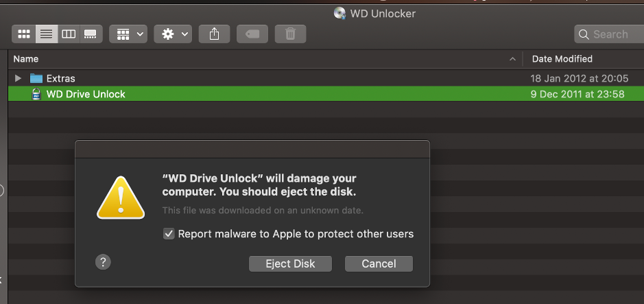Click the Search field
The width and height of the screenshot is (644, 304).
[x=609, y=34]
